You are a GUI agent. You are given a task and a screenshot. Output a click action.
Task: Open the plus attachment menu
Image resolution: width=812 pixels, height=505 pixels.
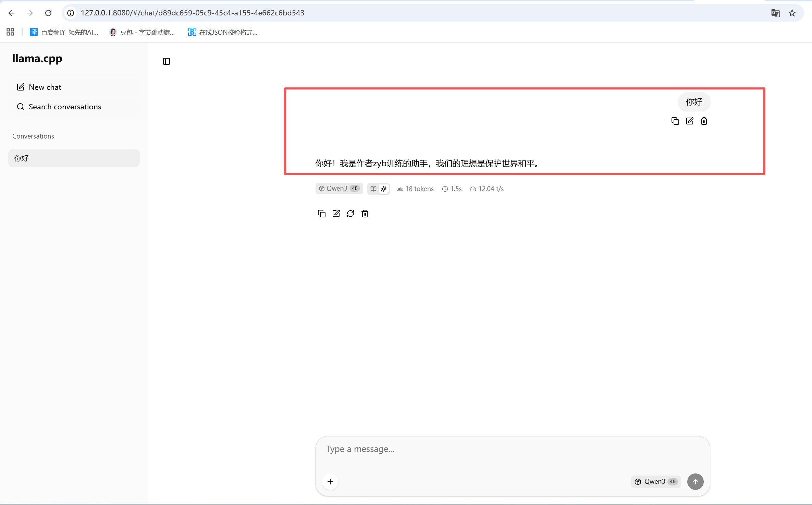tap(330, 482)
